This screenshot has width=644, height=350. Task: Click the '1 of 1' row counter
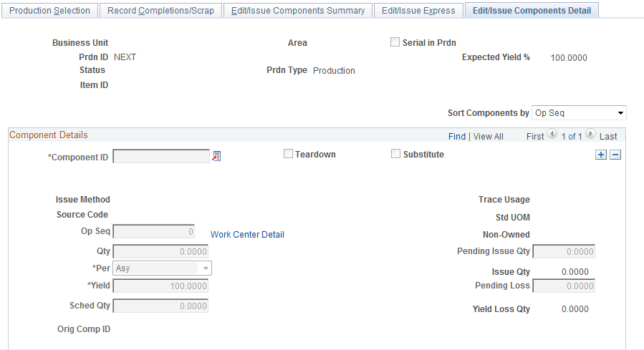click(x=572, y=137)
